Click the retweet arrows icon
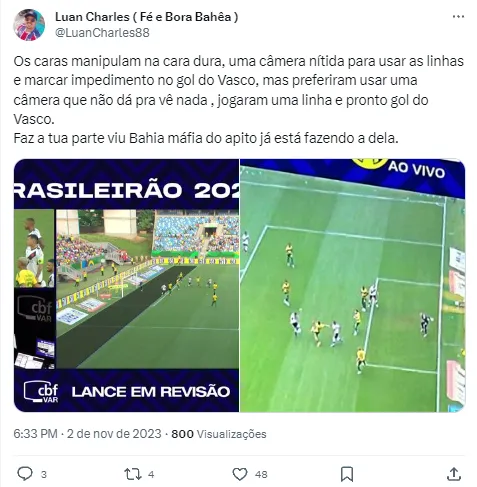This screenshot has width=477, height=487. tap(133, 474)
